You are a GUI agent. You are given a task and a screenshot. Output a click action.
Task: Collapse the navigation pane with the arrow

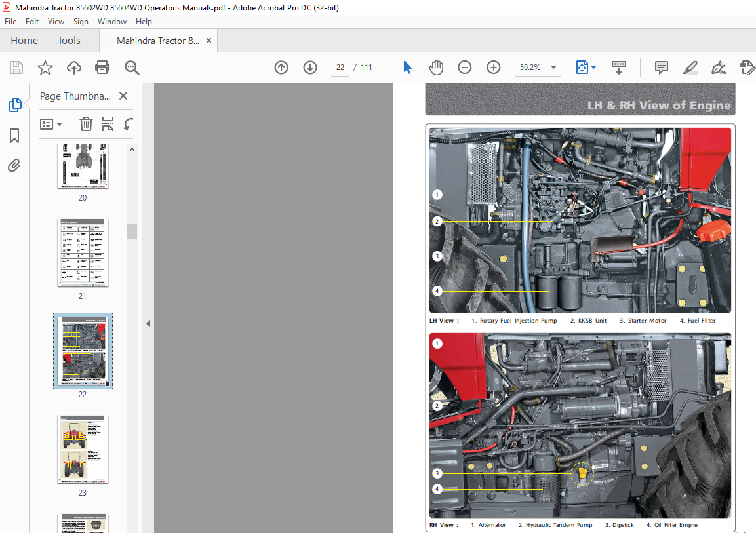[x=148, y=323]
